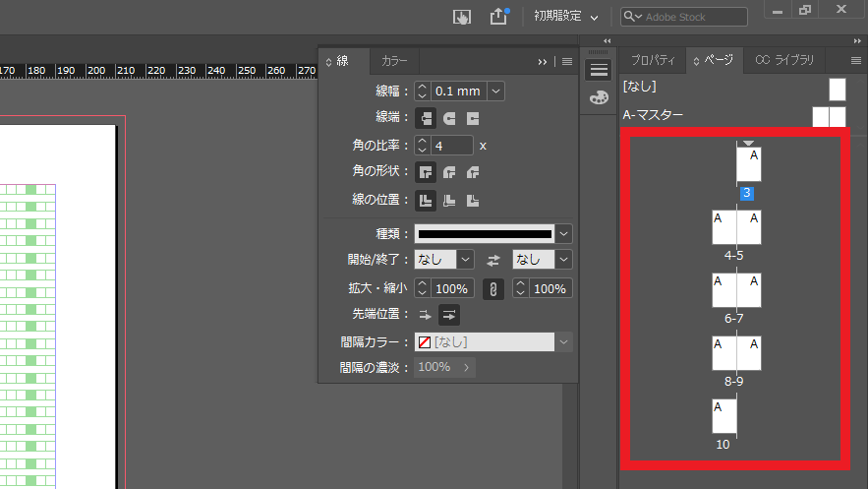Image resolution: width=868 pixels, height=489 pixels.
Task: Click the end scale 100% field
Action: tap(550, 288)
